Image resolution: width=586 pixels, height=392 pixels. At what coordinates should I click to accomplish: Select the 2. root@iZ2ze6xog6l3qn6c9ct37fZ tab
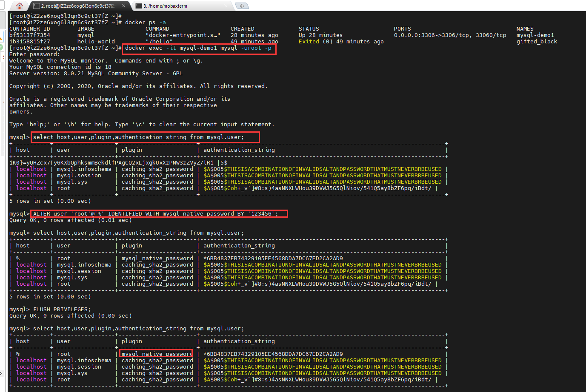tap(77, 6)
